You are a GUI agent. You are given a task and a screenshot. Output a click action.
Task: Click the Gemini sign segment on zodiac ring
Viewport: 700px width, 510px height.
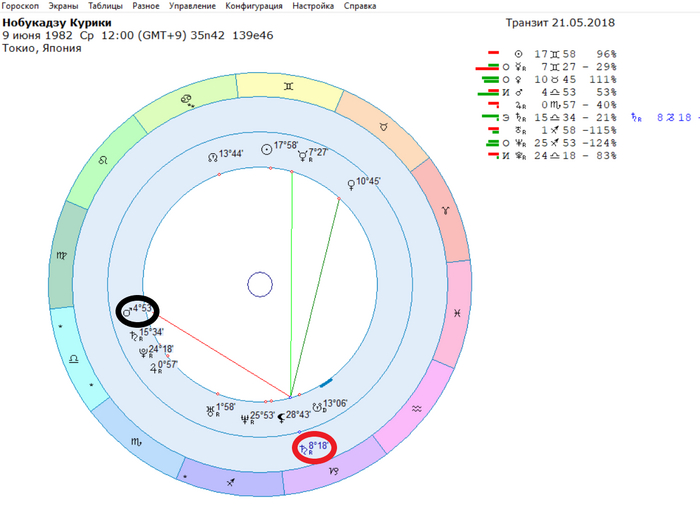289,87
